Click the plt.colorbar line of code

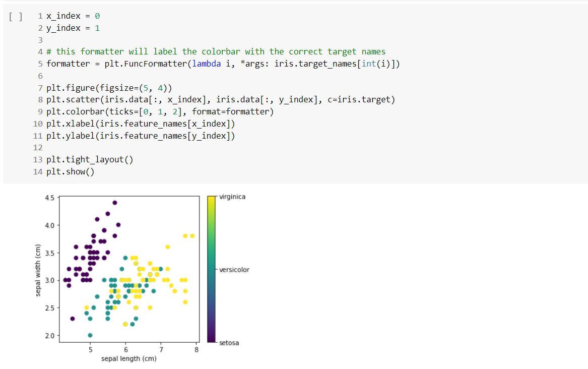(x=160, y=112)
